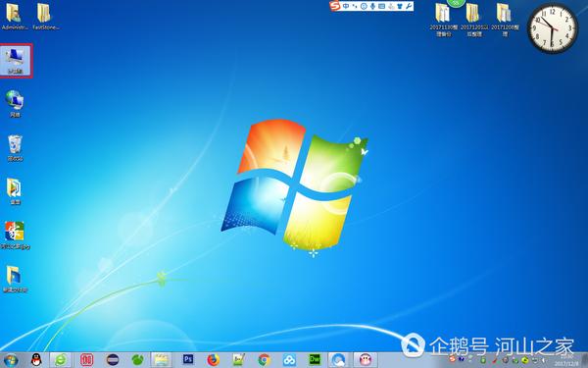
Task: Open the picture viewer taskbar icon
Action: point(162,360)
